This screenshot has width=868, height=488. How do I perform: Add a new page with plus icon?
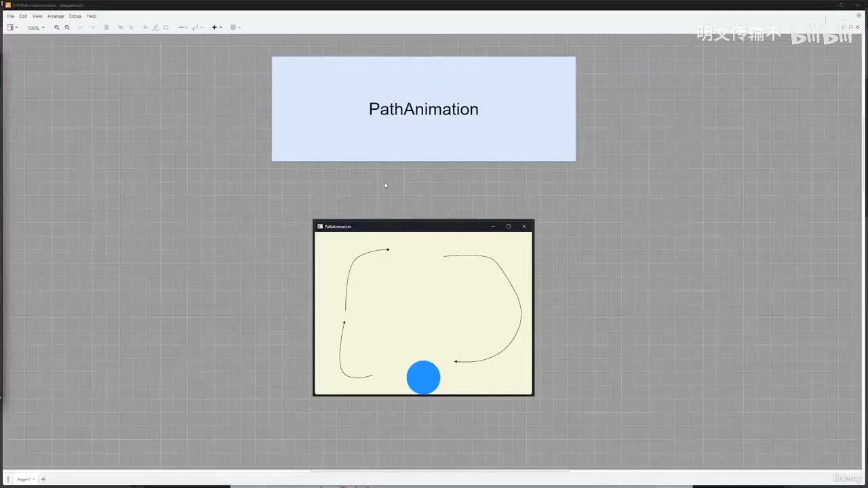[x=43, y=479]
